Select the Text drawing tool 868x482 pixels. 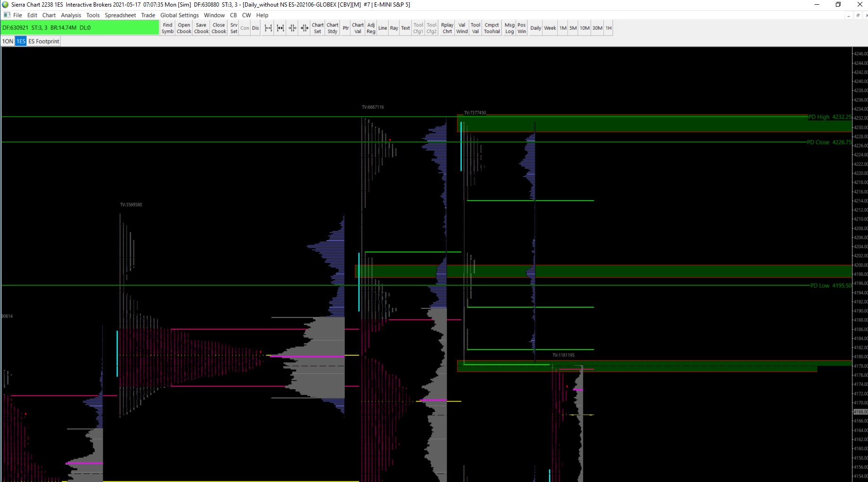tap(405, 28)
